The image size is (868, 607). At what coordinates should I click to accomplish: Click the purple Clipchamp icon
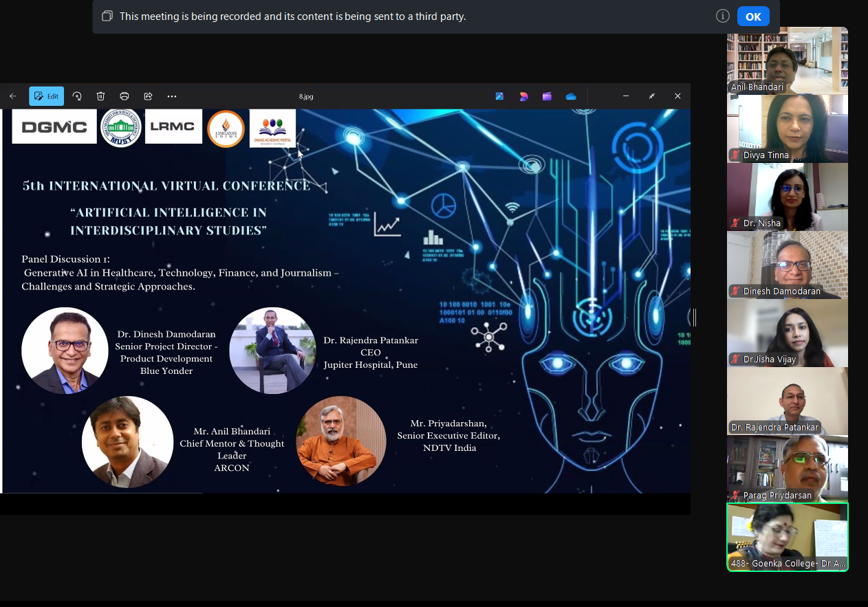pyautogui.click(x=547, y=96)
